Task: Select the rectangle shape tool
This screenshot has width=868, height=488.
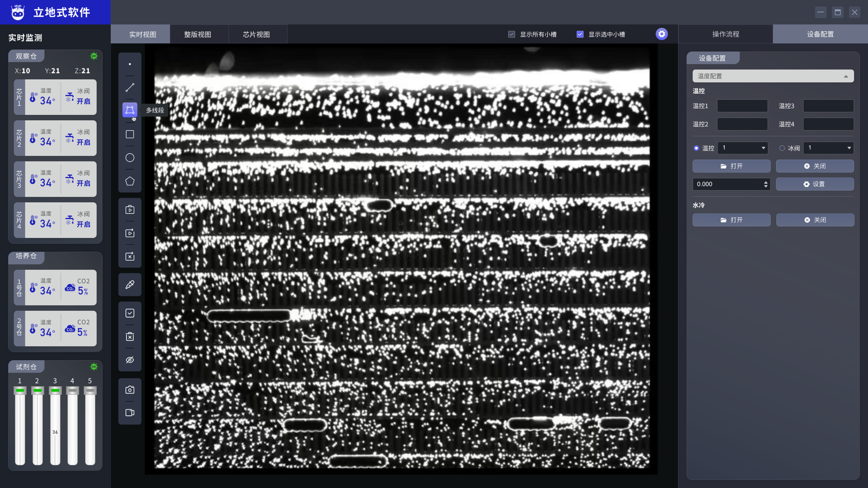Action: click(130, 134)
